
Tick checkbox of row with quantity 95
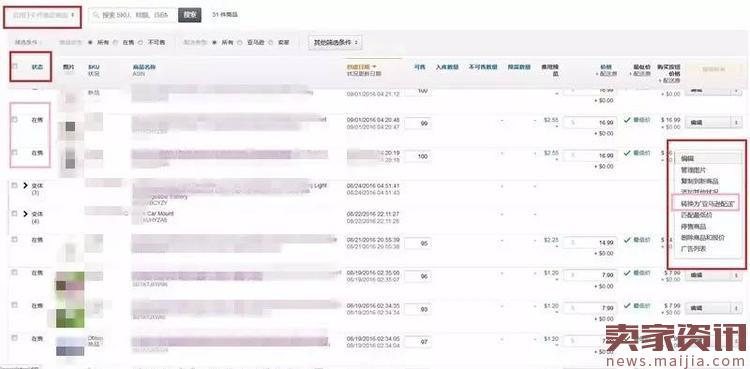[x=14, y=239]
